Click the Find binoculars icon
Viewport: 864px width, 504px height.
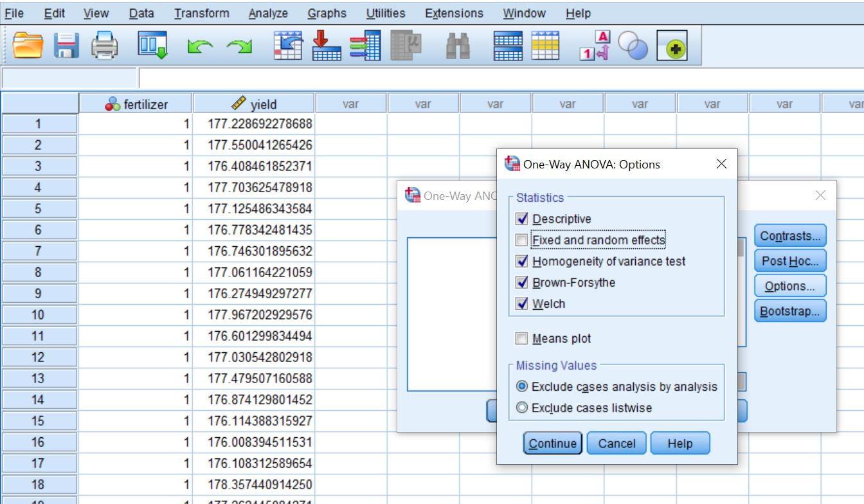click(457, 47)
